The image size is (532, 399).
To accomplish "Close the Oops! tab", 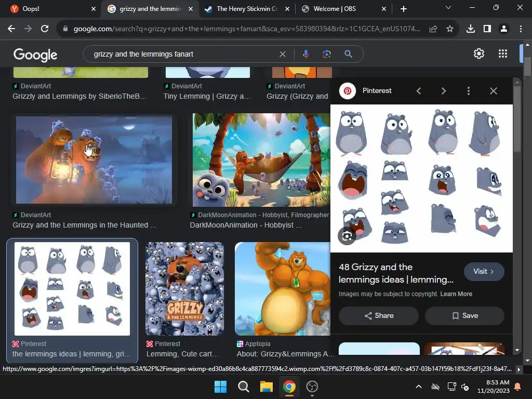I will tap(94, 9).
